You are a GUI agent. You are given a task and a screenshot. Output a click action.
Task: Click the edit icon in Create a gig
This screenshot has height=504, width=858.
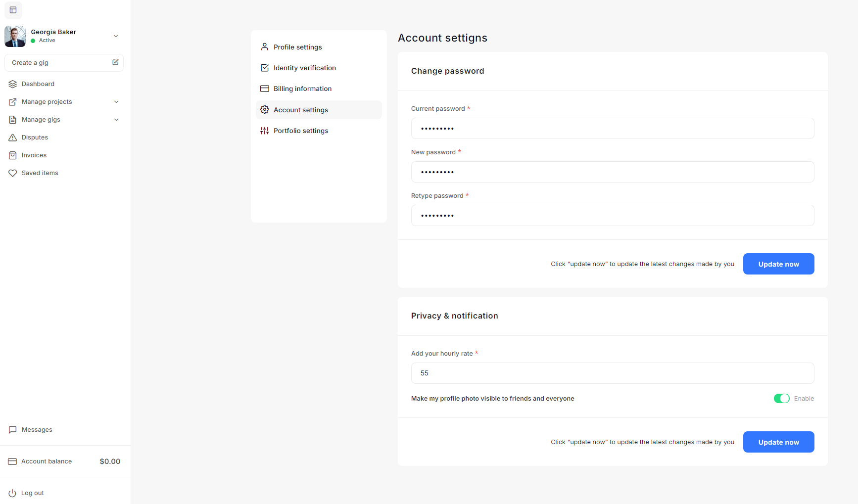[x=115, y=62]
